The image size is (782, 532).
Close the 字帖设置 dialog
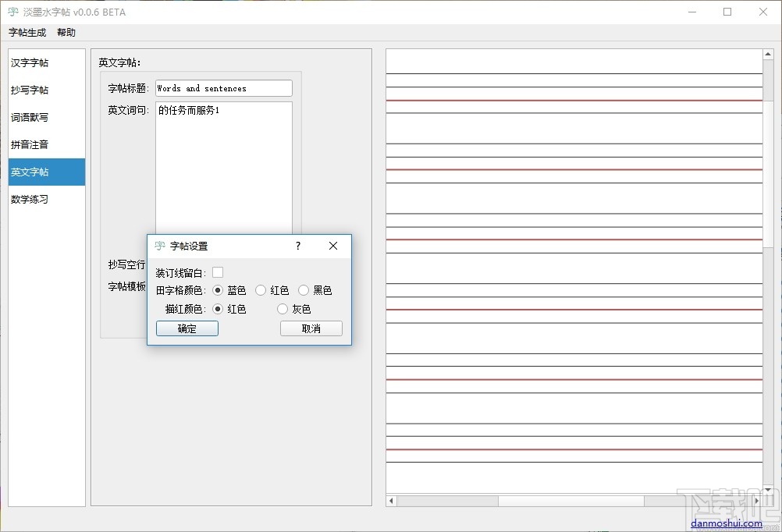point(333,246)
